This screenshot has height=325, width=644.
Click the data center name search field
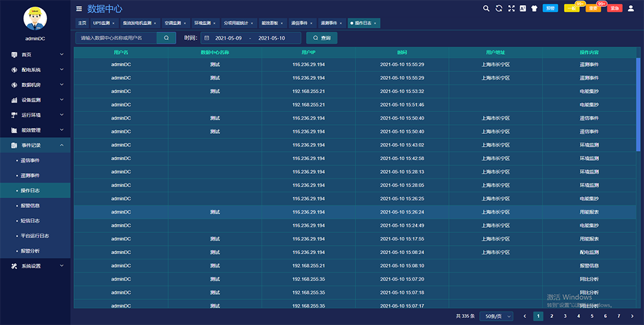pos(117,38)
